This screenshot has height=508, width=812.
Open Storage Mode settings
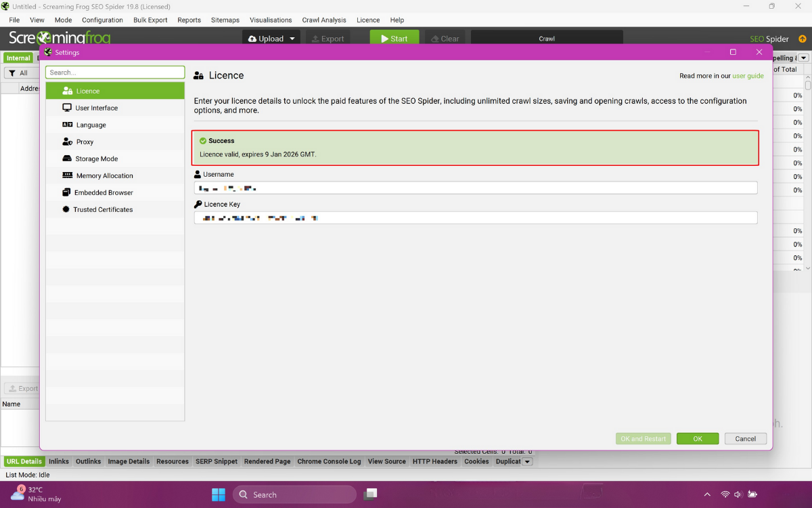(x=96, y=158)
